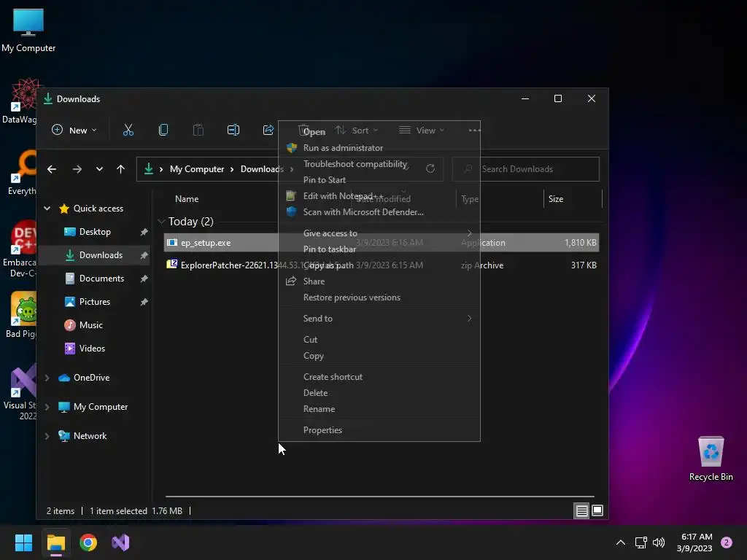Select My Computer desktop icon
The image size is (747, 560).
[x=28, y=31]
